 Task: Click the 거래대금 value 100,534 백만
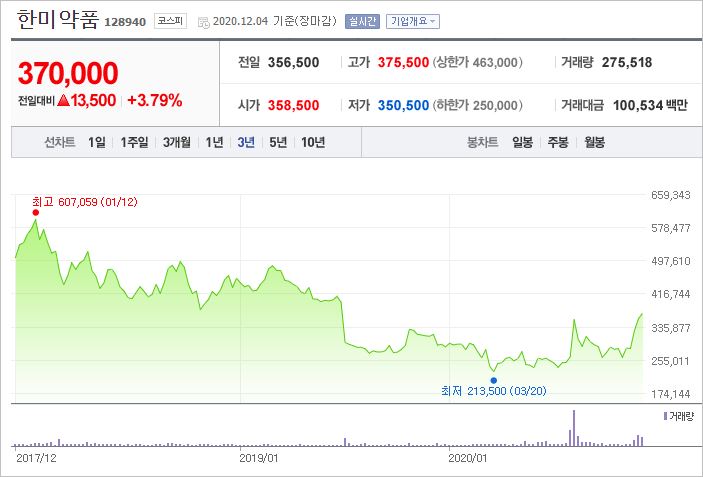[650, 105]
